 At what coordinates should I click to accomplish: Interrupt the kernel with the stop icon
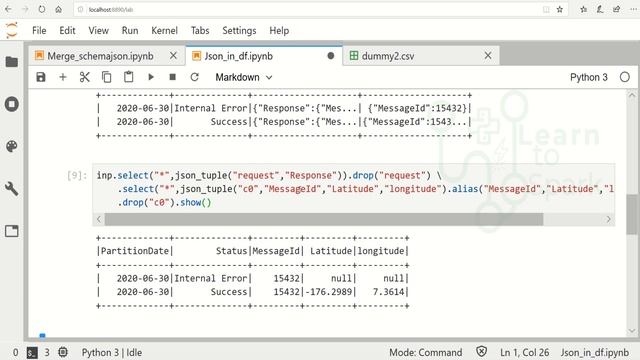pyautogui.click(x=173, y=77)
